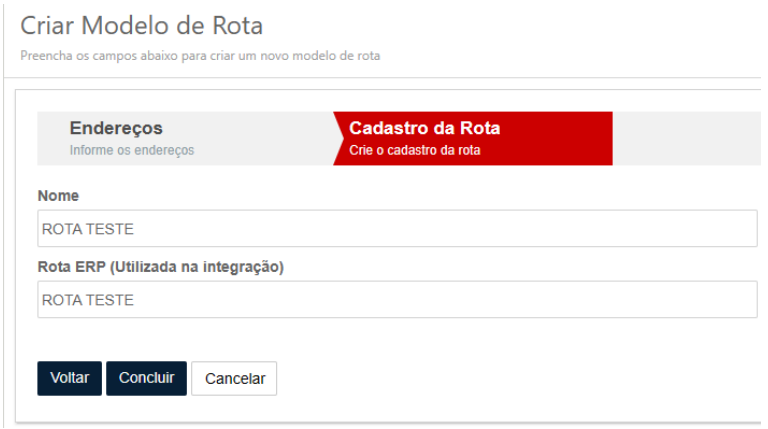Click the Criar Modelo de Rota heading

[141, 25]
